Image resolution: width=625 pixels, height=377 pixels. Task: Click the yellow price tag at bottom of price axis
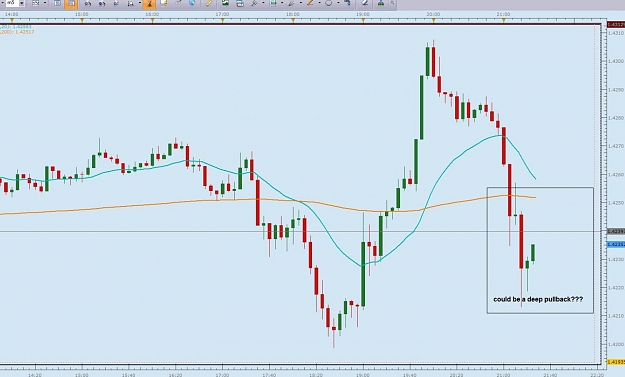pos(616,361)
